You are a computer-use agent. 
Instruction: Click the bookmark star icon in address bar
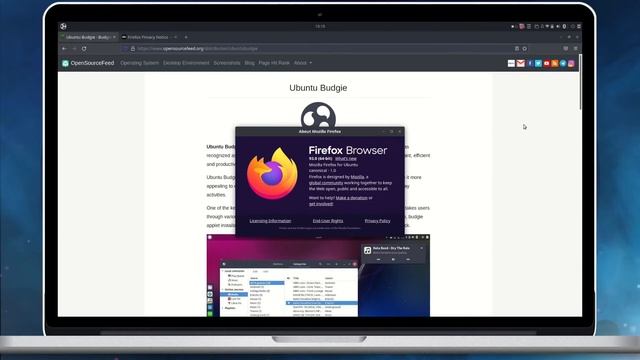tap(524, 49)
